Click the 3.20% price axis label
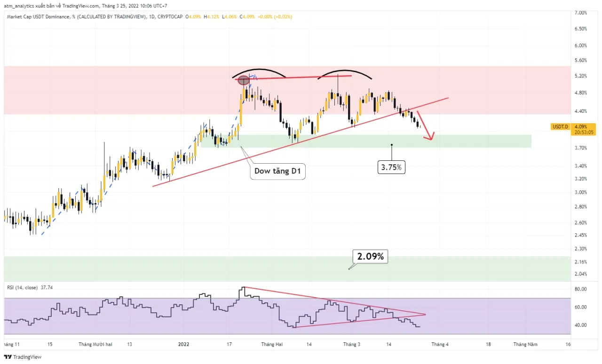602x364 pixels. click(x=581, y=179)
